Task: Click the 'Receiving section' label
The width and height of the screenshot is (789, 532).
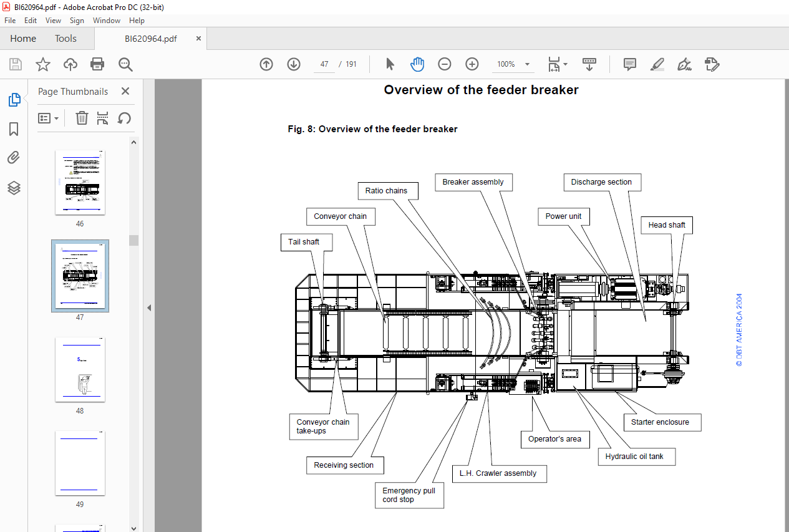Action: [x=344, y=465]
